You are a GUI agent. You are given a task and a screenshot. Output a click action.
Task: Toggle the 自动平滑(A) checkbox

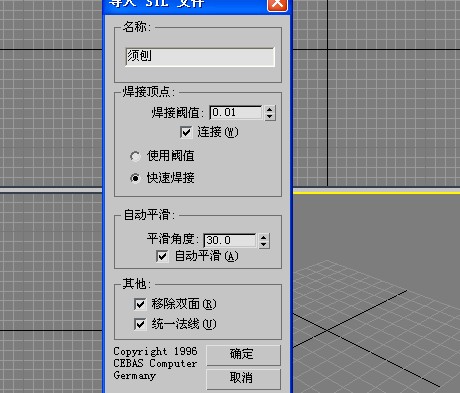[x=162, y=256]
